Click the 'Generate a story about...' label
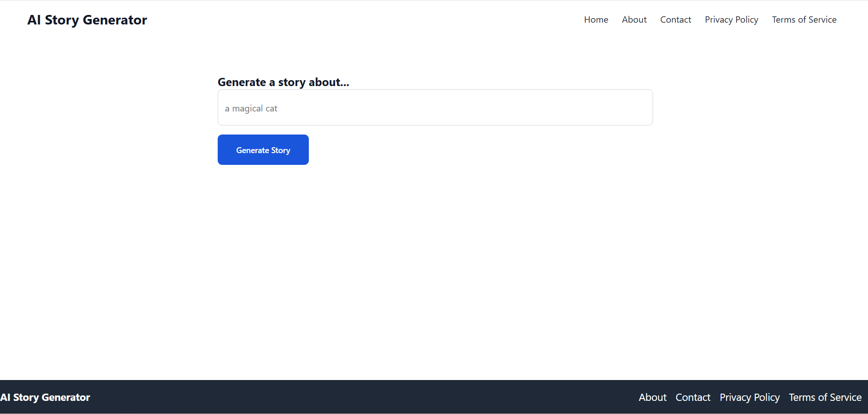Viewport: 868px width, 414px height. coord(283,82)
